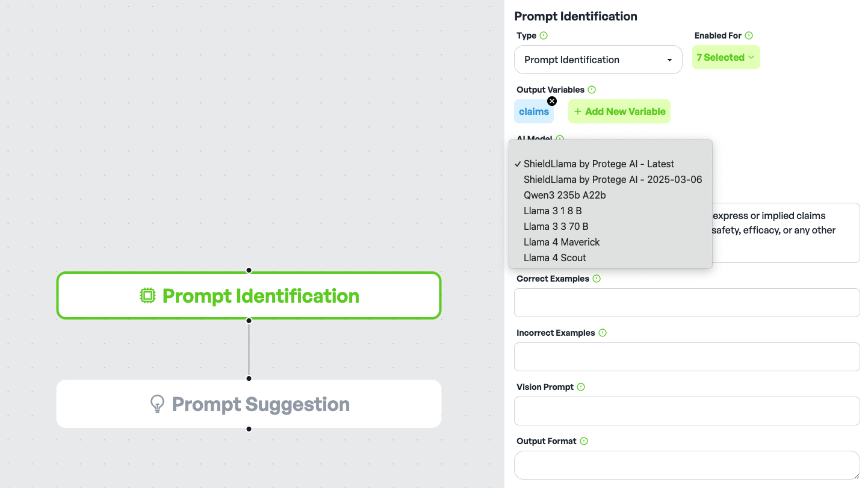Select ShieldLlama by Protege AI - Latest option
This screenshot has height=488, width=868.
[598, 164]
